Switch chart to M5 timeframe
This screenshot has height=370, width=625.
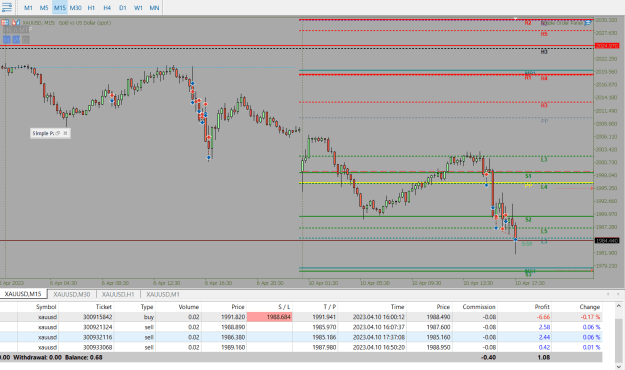[44, 8]
